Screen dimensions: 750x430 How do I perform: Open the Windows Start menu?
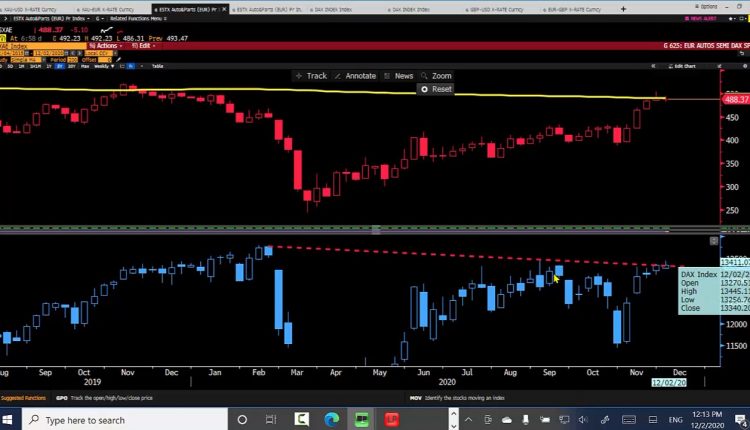point(7,420)
